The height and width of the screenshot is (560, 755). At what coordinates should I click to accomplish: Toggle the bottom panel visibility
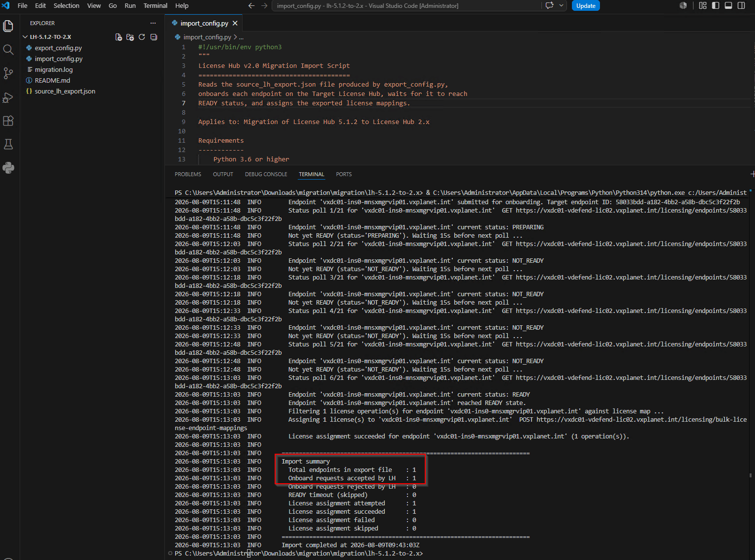(x=728, y=5)
